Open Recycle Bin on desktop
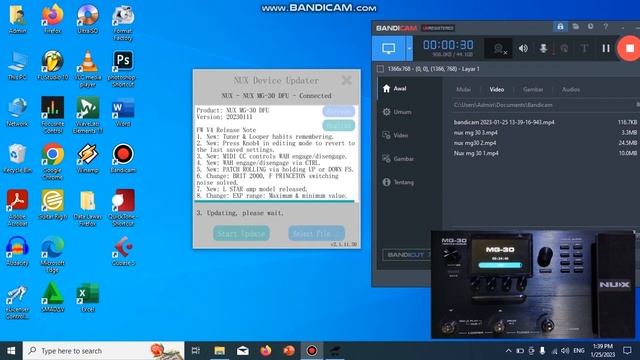The image size is (640, 360). (x=18, y=158)
